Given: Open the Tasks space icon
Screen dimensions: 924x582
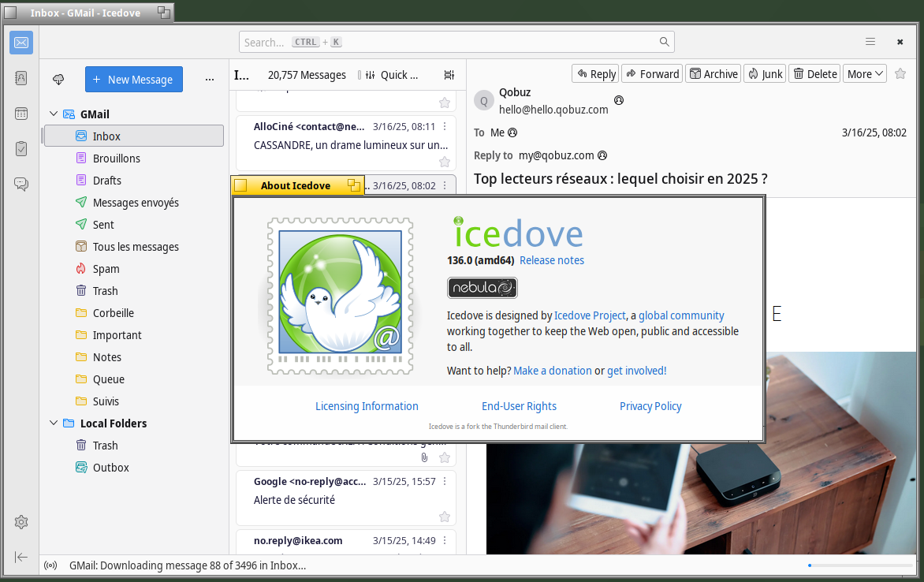Looking at the screenshot, I should coord(21,148).
